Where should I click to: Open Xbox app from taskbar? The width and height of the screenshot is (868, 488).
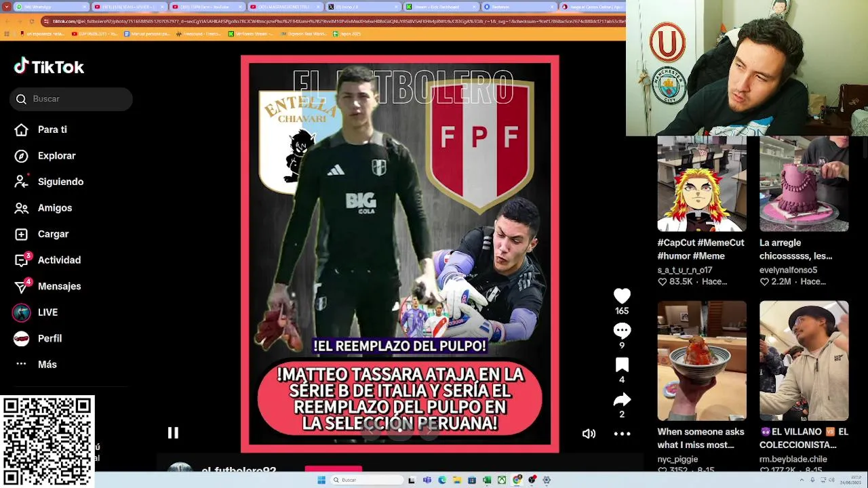pos(502,480)
